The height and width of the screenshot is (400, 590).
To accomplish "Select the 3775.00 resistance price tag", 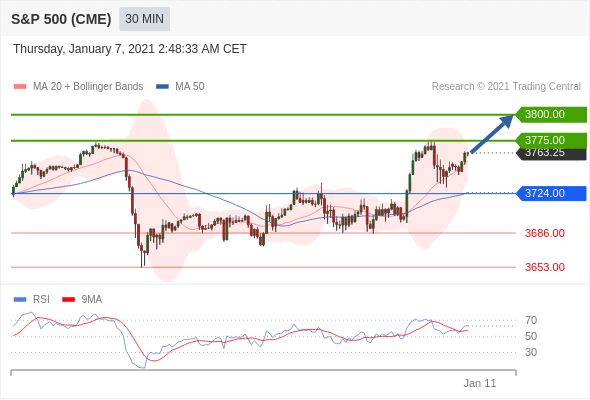I will 550,140.
